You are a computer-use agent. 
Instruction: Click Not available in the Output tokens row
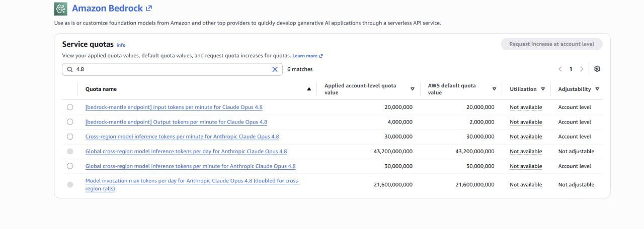[x=526, y=122]
